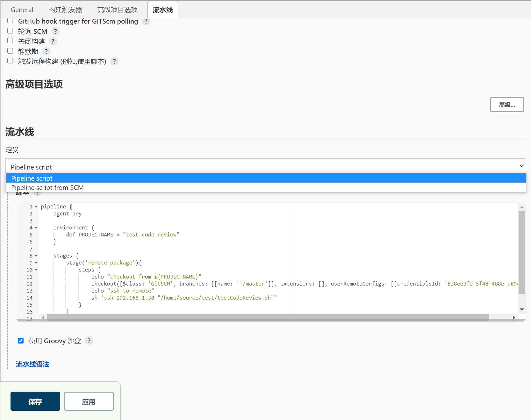Click line number 14 in the gutter
The height and width of the screenshot is (420, 531).
(x=30, y=298)
